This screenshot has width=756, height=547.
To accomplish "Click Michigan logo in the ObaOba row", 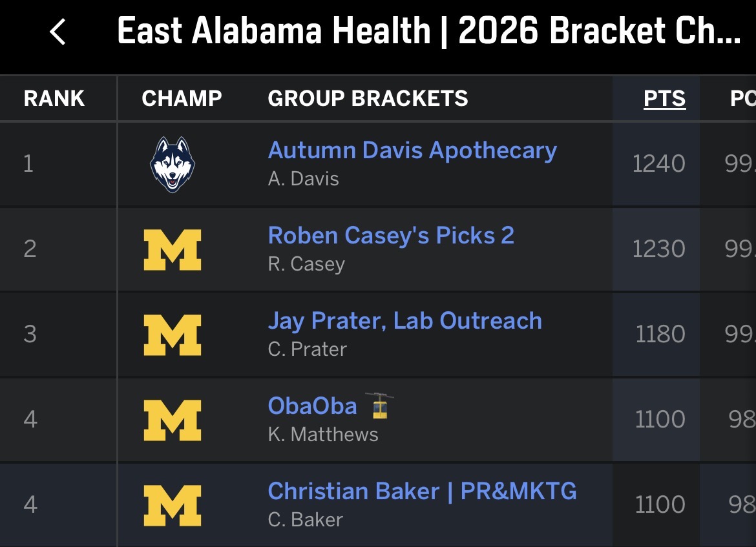I will 172,420.
